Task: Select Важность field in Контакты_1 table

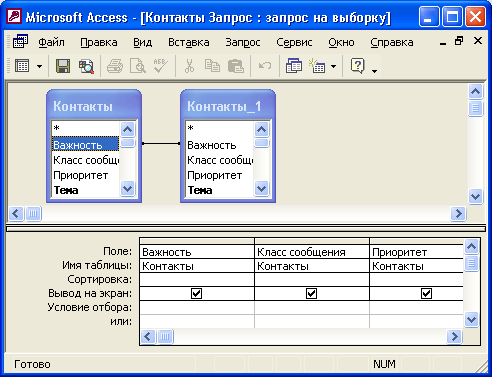Action: 219,145
